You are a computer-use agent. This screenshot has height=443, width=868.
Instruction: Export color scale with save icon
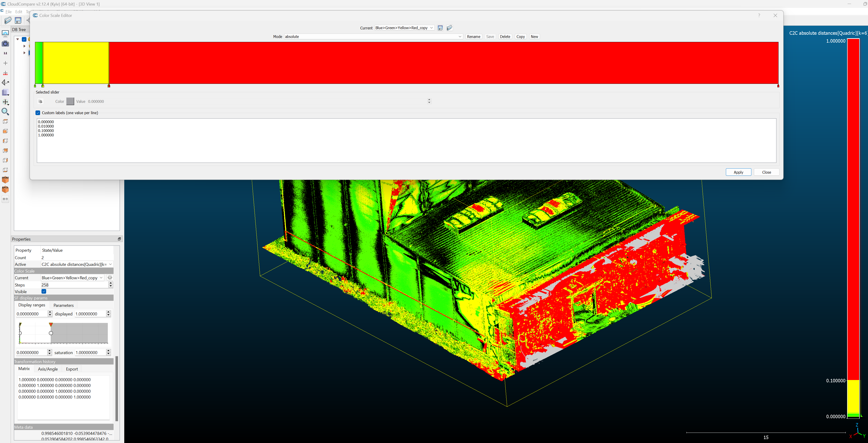[440, 28]
